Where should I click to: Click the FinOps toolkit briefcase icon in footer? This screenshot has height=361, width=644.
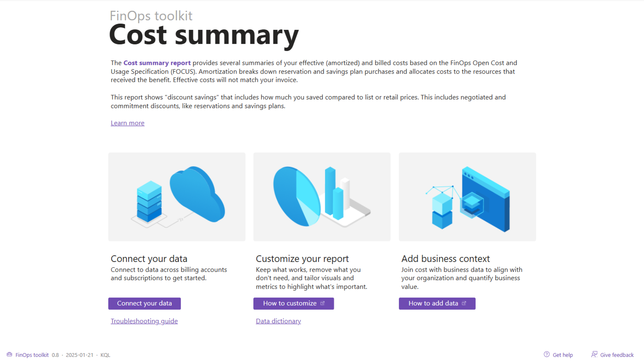click(10, 354)
